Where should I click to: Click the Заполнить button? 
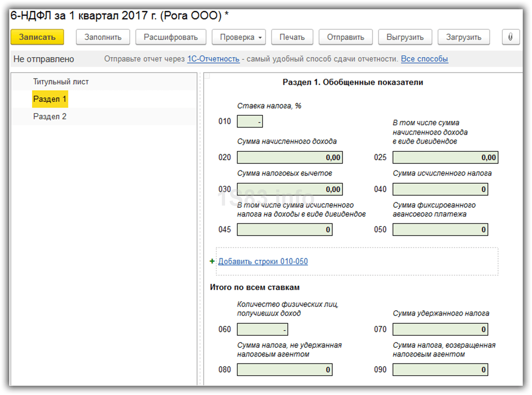[x=103, y=37]
